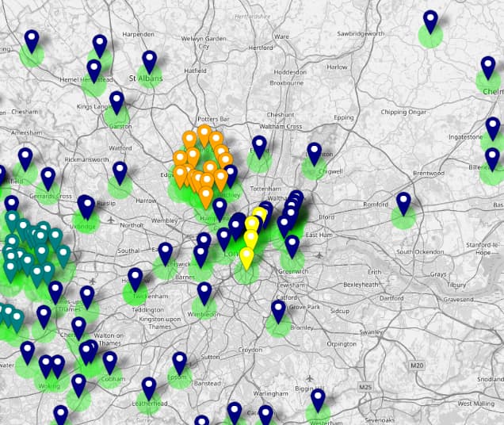Click the Potters Bar place label

coord(213,119)
